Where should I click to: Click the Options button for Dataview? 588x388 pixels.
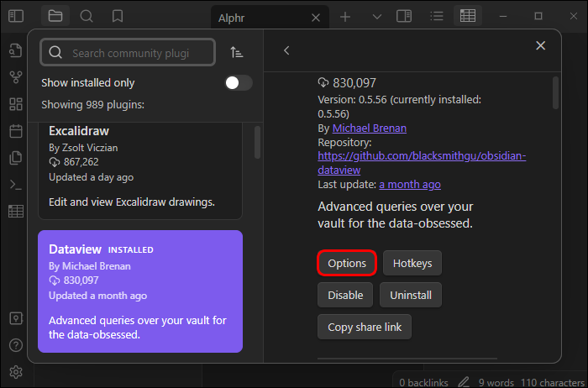click(347, 263)
